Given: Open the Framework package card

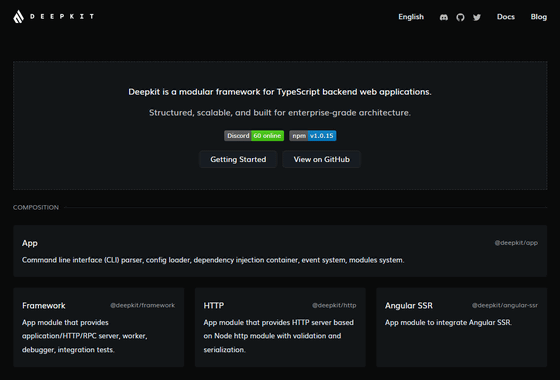Looking at the screenshot, I should [99, 327].
